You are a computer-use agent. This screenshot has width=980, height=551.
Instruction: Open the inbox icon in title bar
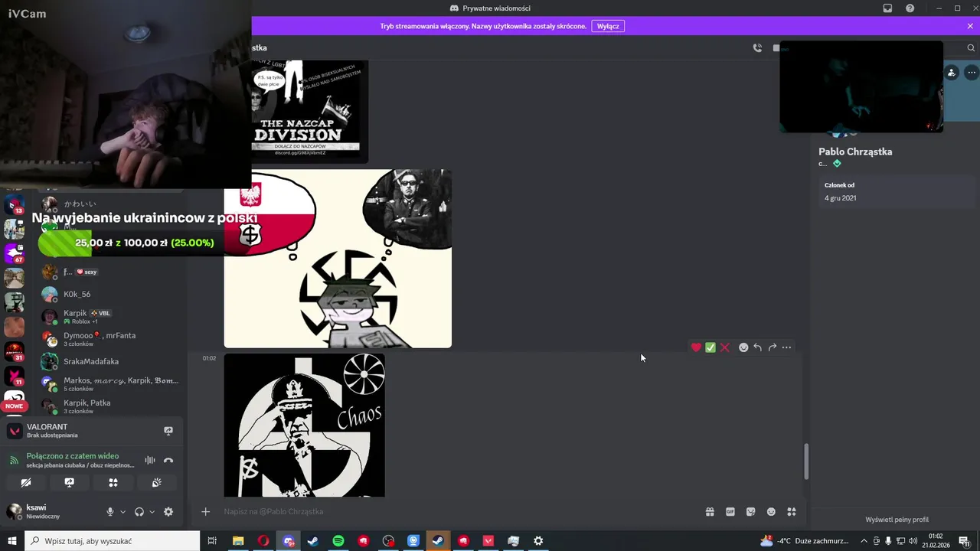click(x=887, y=8)
